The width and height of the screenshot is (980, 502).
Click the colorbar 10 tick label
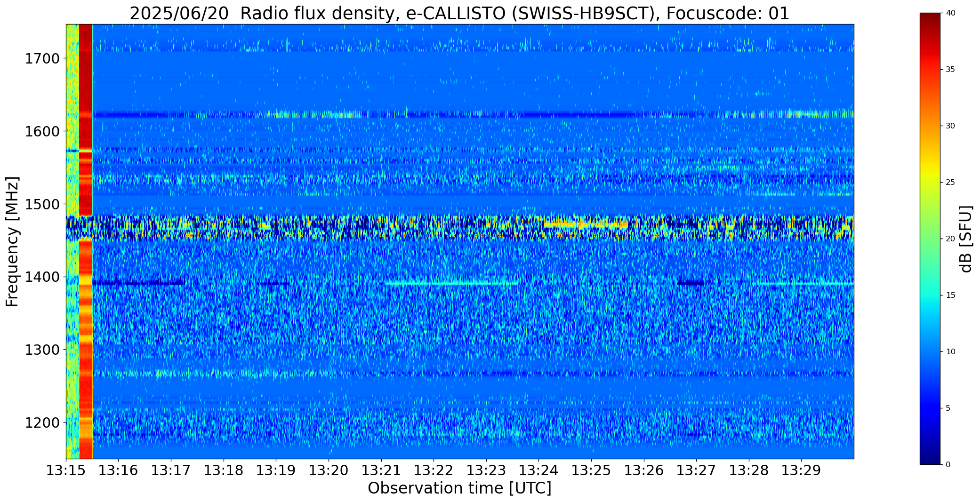950,352
